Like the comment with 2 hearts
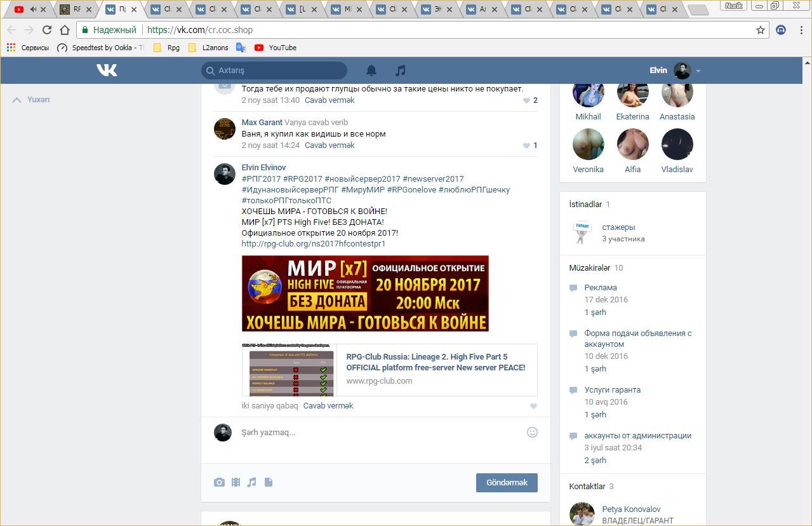Screen dimensions: 812x526 526,100
